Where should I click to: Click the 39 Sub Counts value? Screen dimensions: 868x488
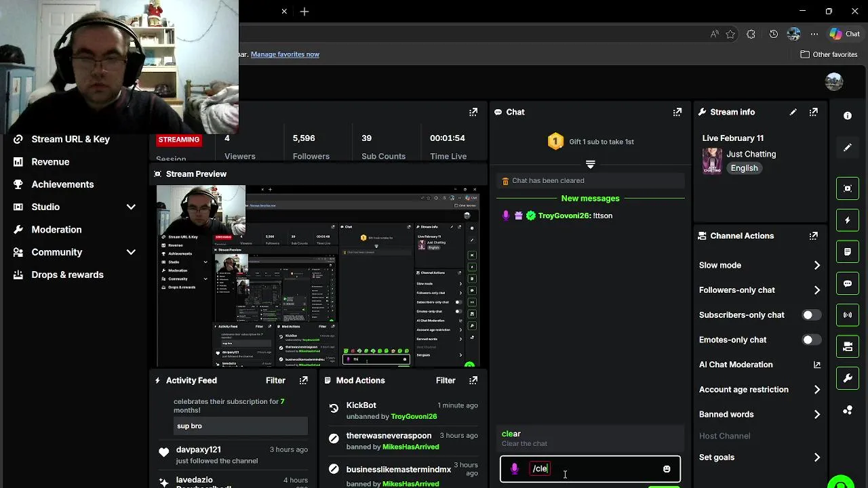(366, 138)
